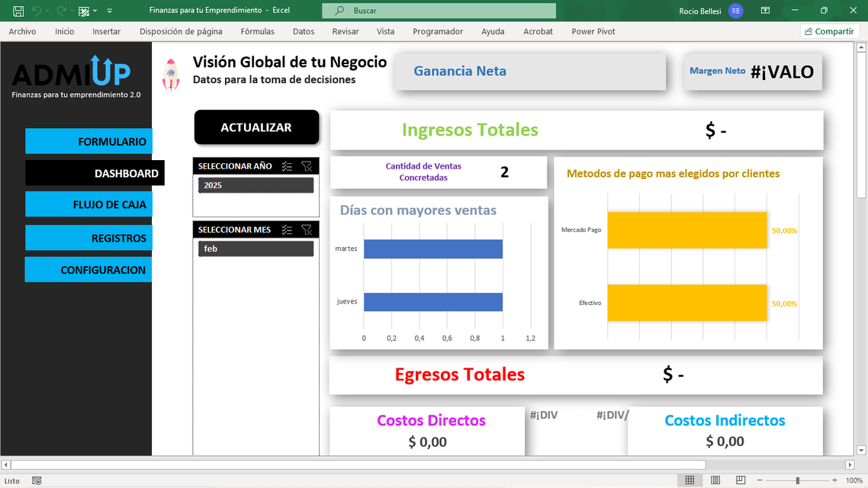This screenshot has width=868, height=488.
Task: Click the Undo arrow icon
Action: click(36, 11)
